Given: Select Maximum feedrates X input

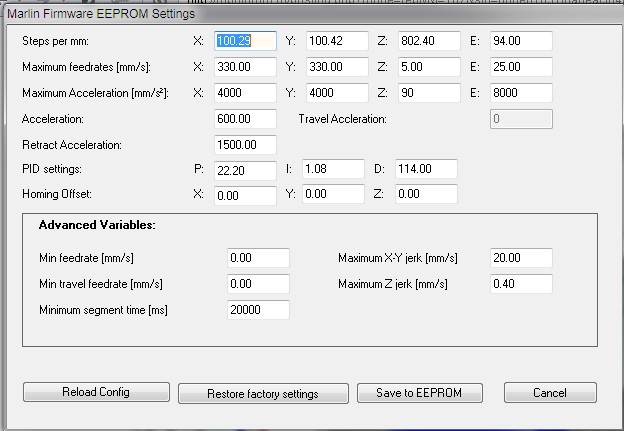Looking at the screenshot, I should [245, 67].
